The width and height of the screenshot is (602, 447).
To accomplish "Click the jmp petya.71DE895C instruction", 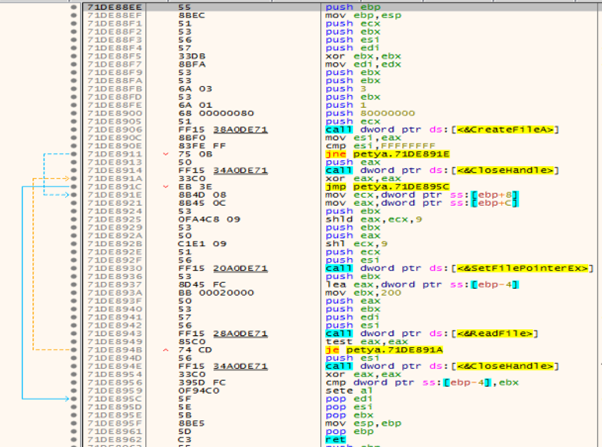I will point(387,187).
